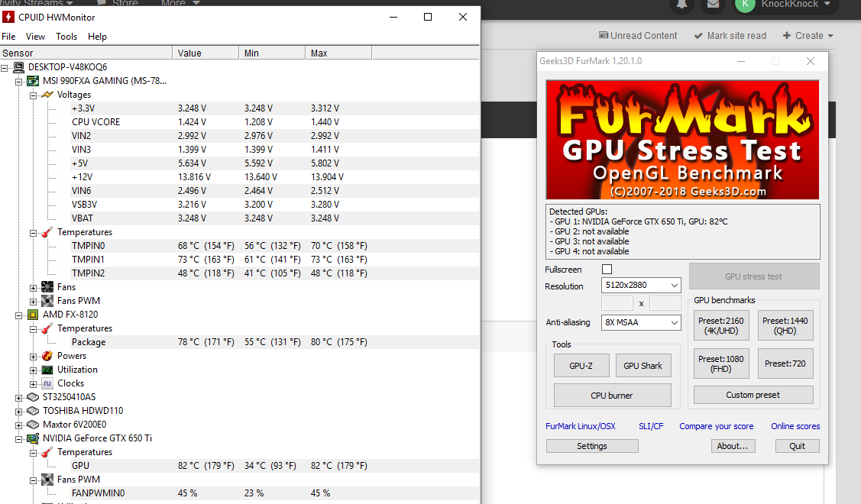Collapse the NVIDIA GeForce GTX 650 Ti node
Screen dimensions: 861x504
(x=18, y=439)
